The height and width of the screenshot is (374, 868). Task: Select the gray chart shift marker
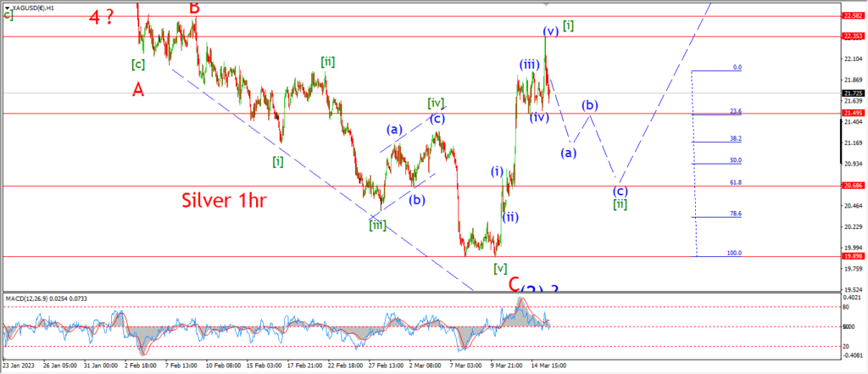coord(547,3)
